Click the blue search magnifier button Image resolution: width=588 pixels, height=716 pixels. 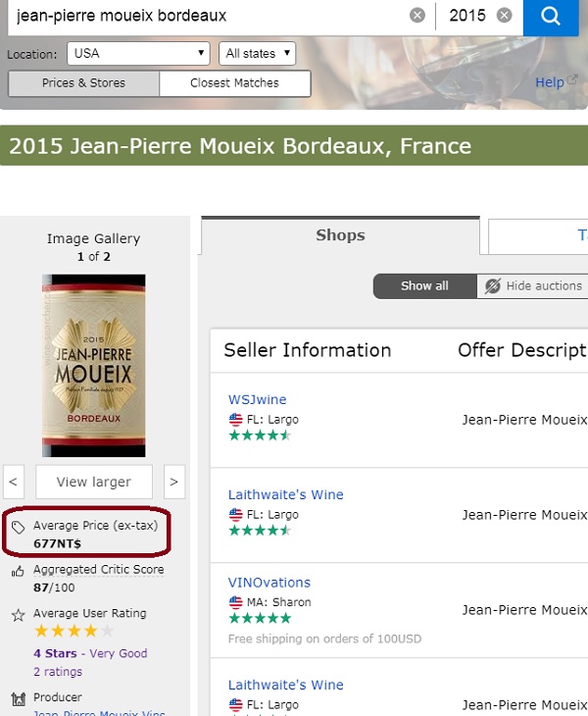pyautogui.click(x=551, y=16)
